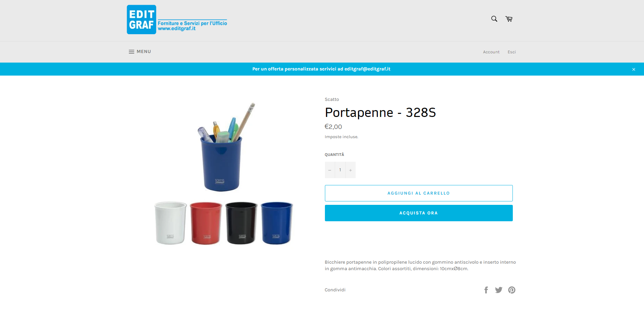The width and height of the screenshot is (644, 317).
Task: Share on Facebook icon
Action: 486,290
